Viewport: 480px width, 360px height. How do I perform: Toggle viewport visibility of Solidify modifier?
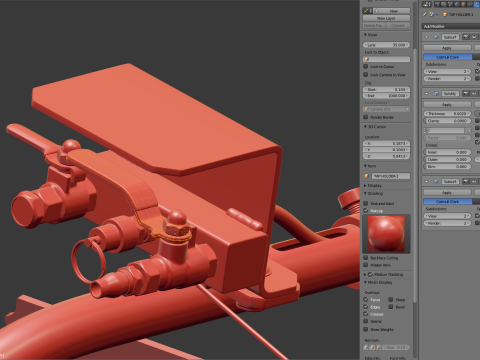[x=474, y=94]
